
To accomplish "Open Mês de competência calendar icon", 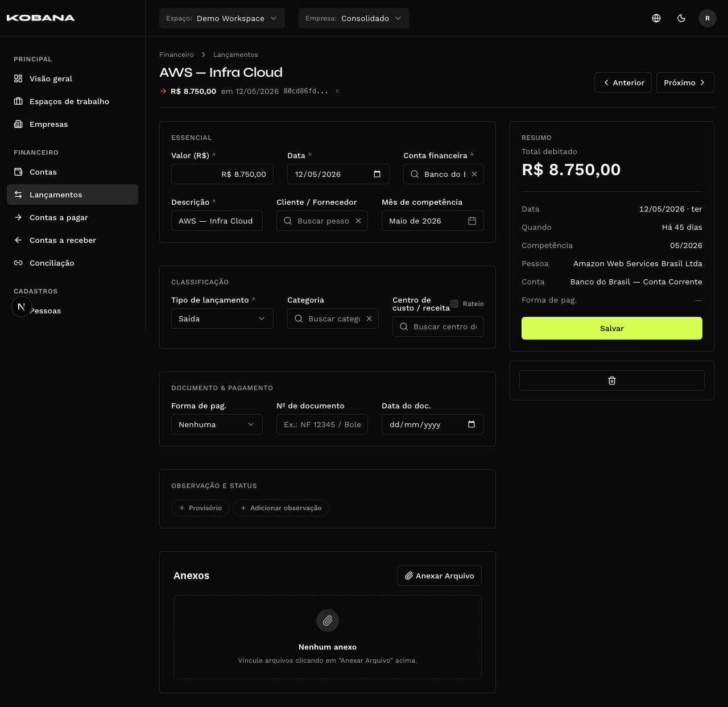I will [x=472, y=221].
